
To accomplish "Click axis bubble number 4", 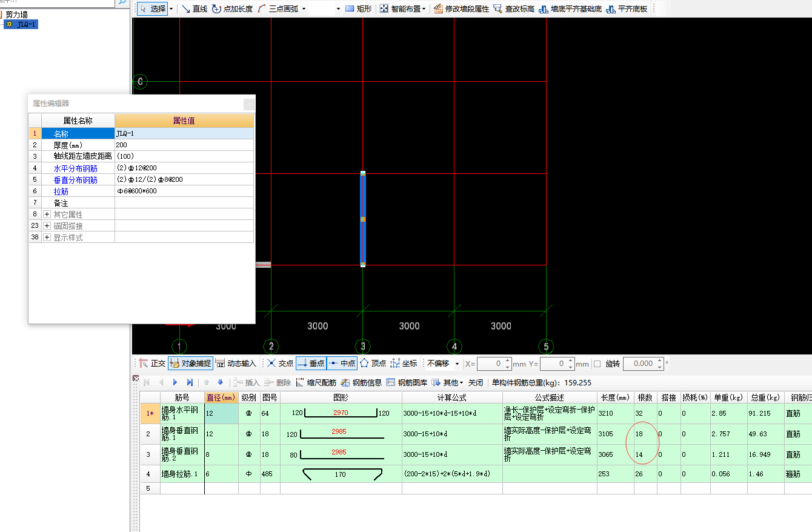I will [454, 347].
